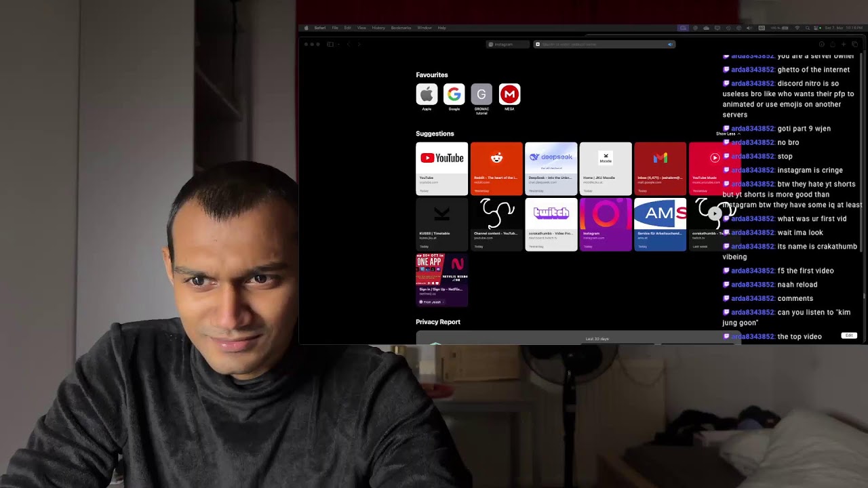Open the Apple menu
This screenshot has height=488, width=868.
[307, 28]
